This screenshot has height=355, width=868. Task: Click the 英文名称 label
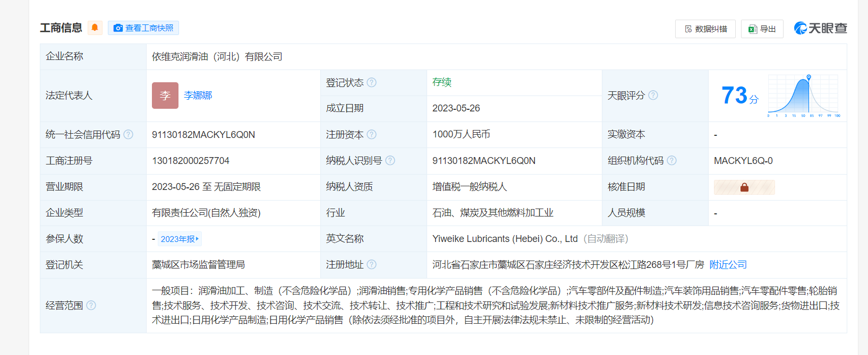tap(345, 239)
